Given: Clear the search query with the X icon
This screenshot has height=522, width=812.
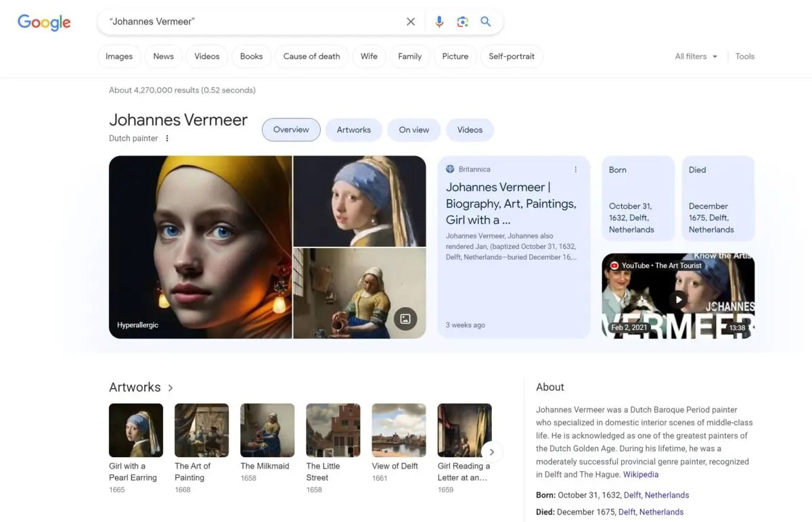Looking at the screenshot, I should pos(411,21).
